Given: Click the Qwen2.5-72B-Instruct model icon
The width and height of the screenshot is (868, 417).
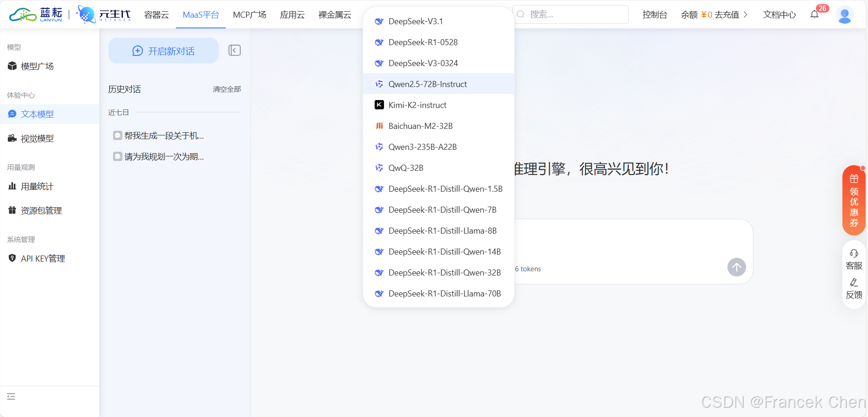Looking at the screenshot, I should (x=379, y=84).
